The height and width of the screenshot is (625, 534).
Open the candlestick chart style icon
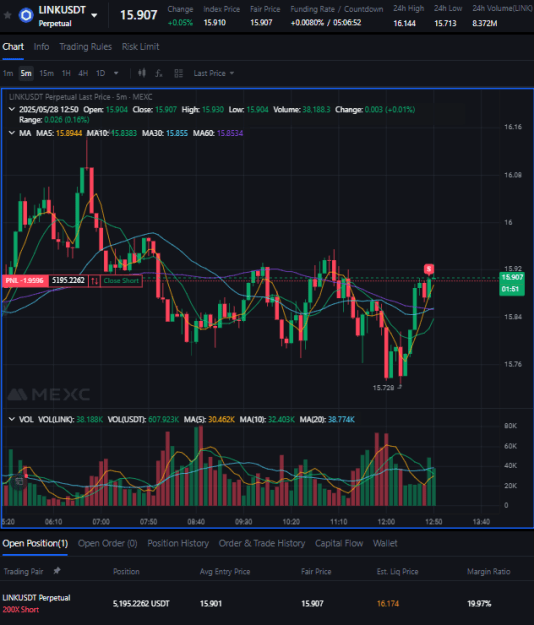click(x=142, y=73)
